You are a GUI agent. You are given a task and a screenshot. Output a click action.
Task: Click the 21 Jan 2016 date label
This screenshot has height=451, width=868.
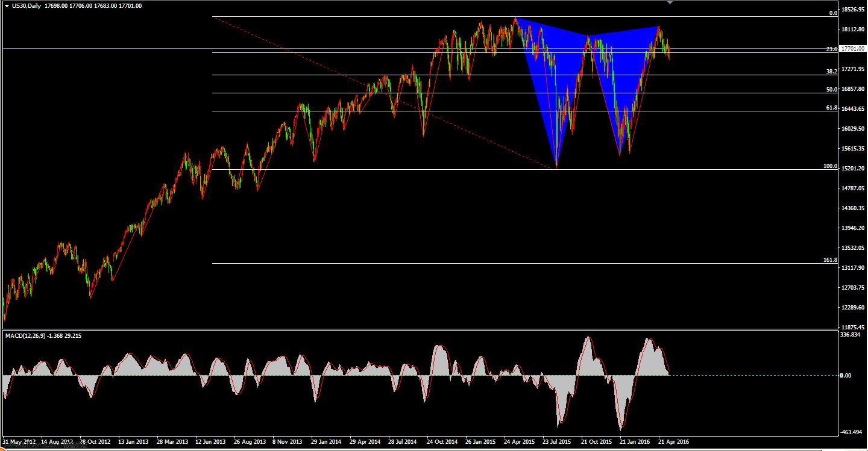tap(635, 441)
